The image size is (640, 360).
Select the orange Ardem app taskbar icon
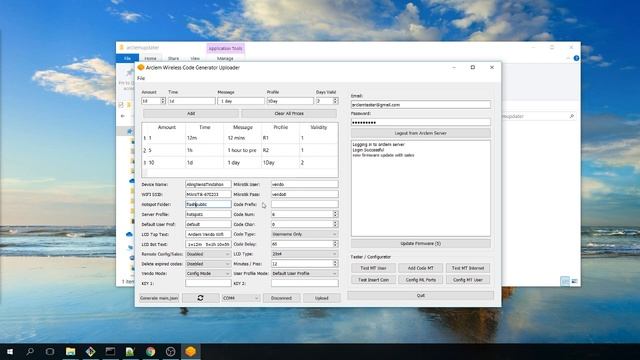coord(191,351)
